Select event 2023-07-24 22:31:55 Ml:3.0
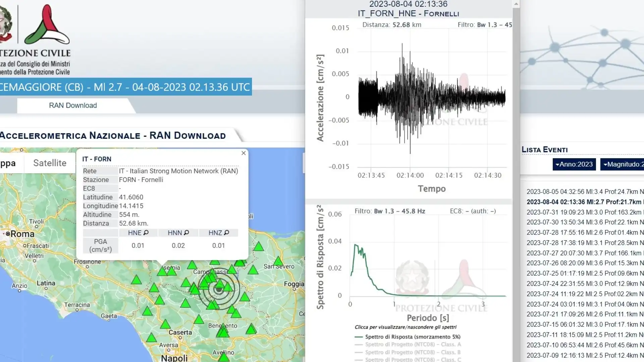Viewport: 644px width, 362px height. pos(585,284)
